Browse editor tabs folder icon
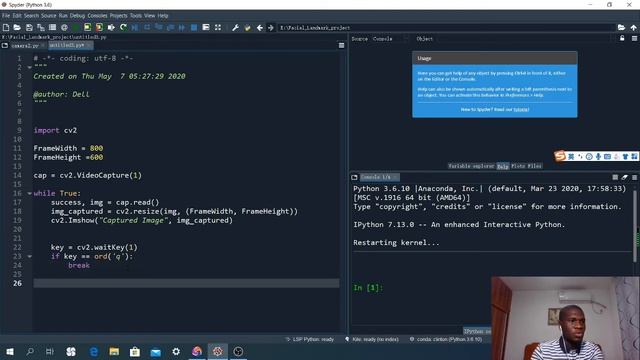The width and height of the screenshot is (640, 360). (x=5, y=45)
